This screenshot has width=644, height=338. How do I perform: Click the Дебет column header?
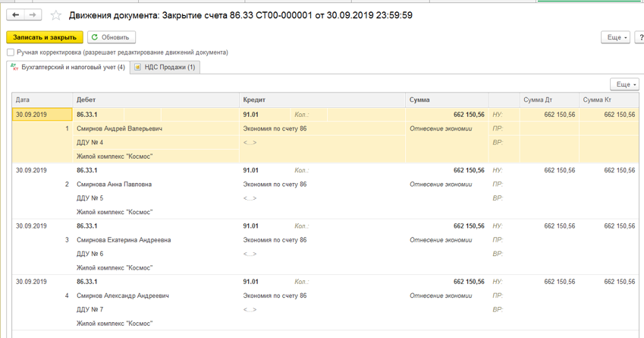pos(86,100)
